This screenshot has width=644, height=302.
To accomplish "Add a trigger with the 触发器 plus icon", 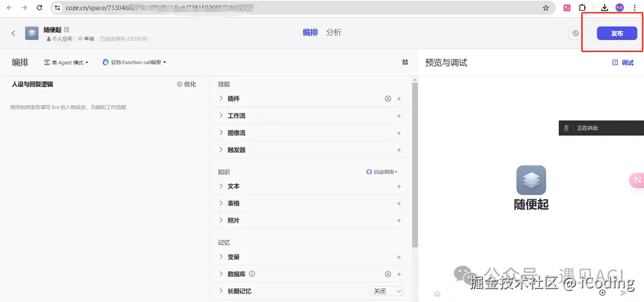I will click(399, 150).
